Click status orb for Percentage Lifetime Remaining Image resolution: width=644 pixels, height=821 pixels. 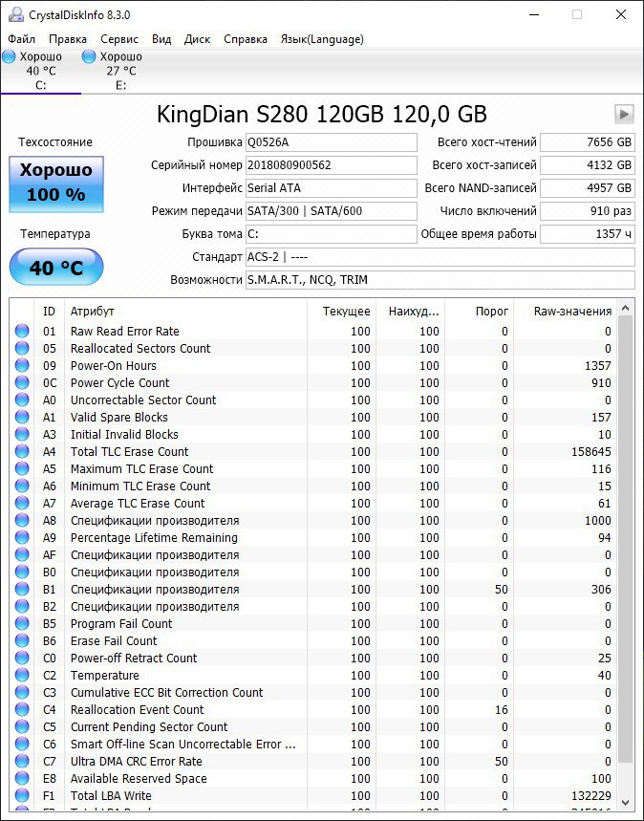[x=22, y=538]
